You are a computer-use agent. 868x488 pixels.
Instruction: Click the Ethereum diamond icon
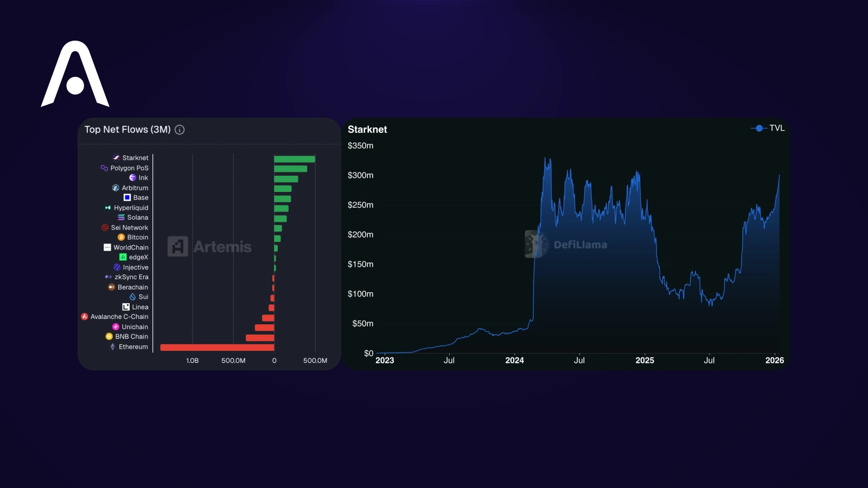point(113,346)
